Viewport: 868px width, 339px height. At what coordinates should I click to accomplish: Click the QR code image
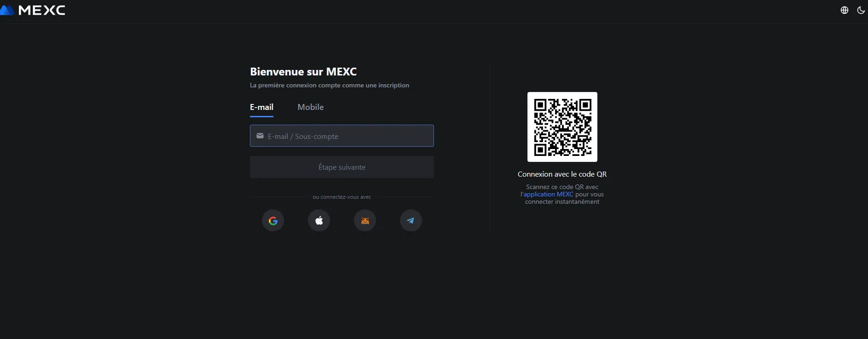coord(562,127)
